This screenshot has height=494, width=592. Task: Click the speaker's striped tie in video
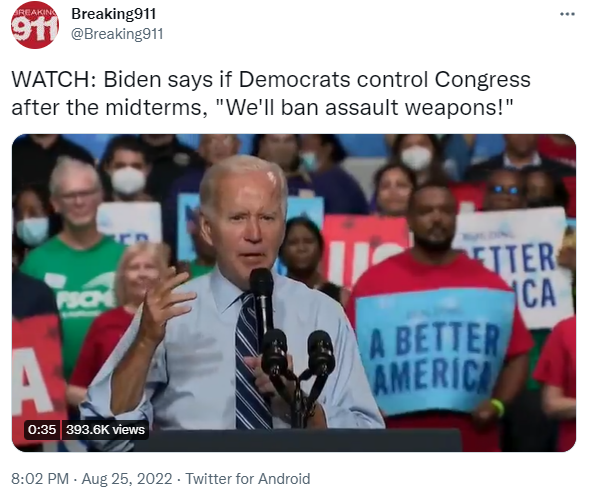(251, 363)
